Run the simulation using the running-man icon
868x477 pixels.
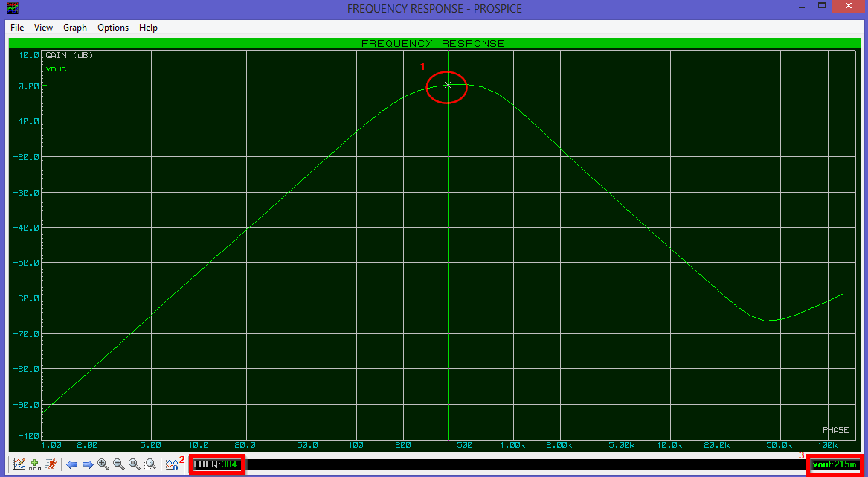point(51,464)
